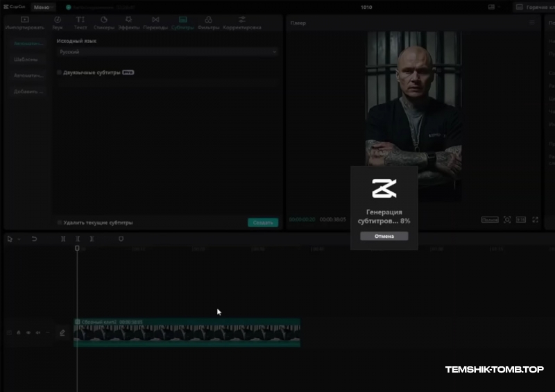
Task: Add a marker with the shield icon
Action: (x=121, y=239)
